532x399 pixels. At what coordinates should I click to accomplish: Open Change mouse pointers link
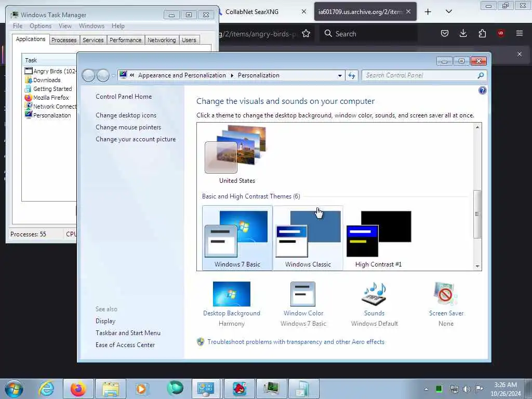pyautogui.click(x=128, y=127)
